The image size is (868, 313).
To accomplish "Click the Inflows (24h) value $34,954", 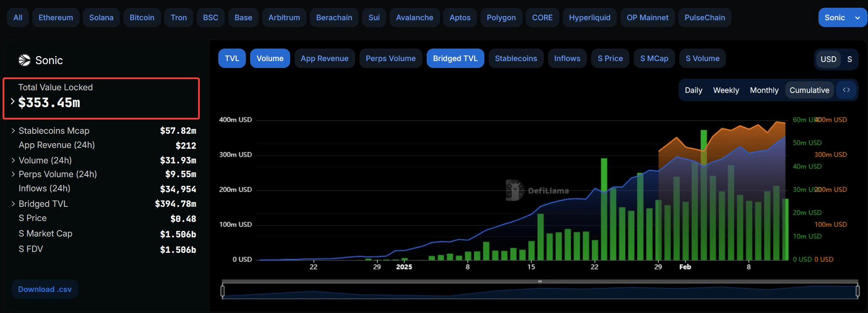I will [178, 189].
